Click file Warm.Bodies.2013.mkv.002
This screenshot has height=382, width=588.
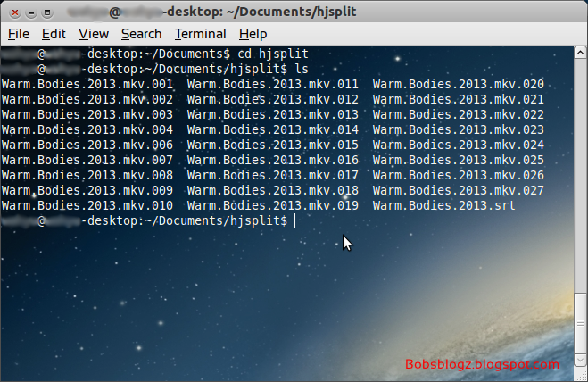click(x=87, y=99)
